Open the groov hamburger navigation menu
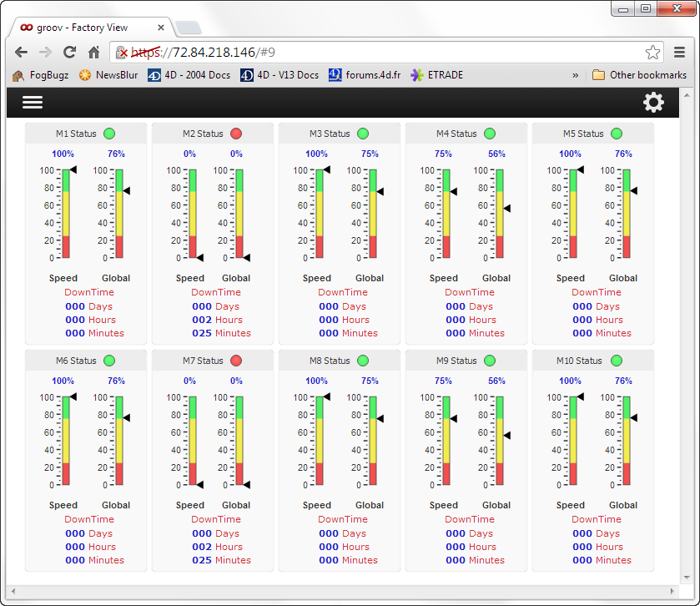Screen dimensions: 700x606 pos(33,103)
